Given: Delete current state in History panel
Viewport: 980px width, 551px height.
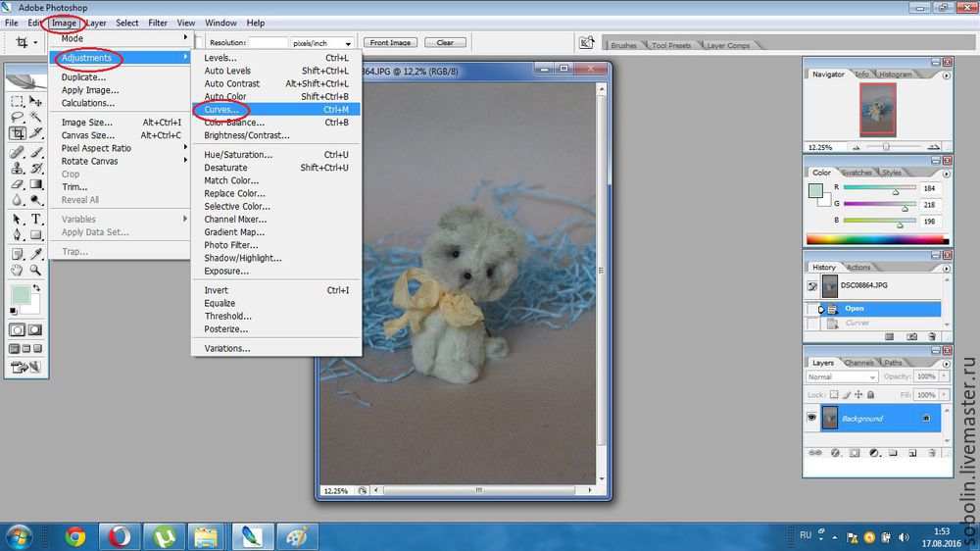Looking at the screenshot, I should point(932,336).
